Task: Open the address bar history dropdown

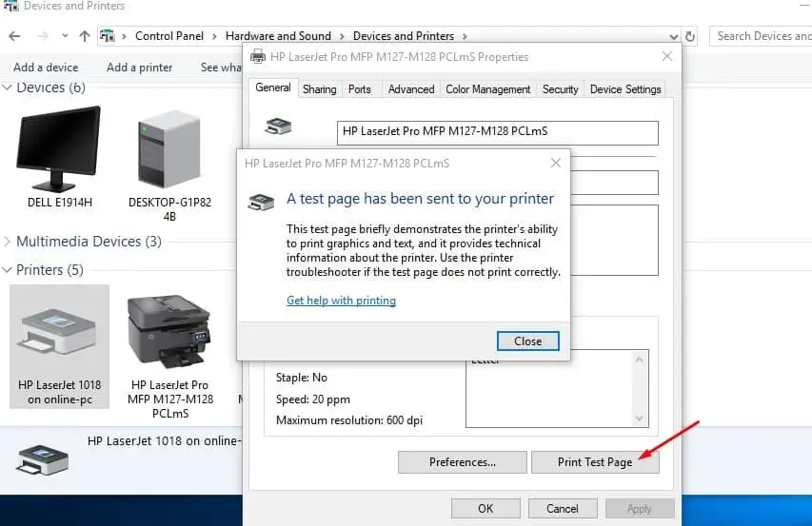Action: [x=673, y=37]
